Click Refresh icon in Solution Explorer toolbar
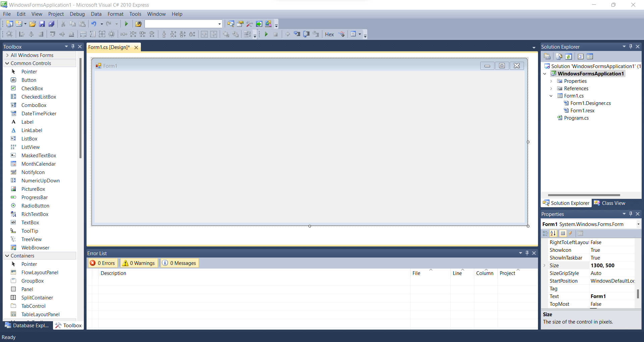 pyautogui.click(x=569, y=57)
